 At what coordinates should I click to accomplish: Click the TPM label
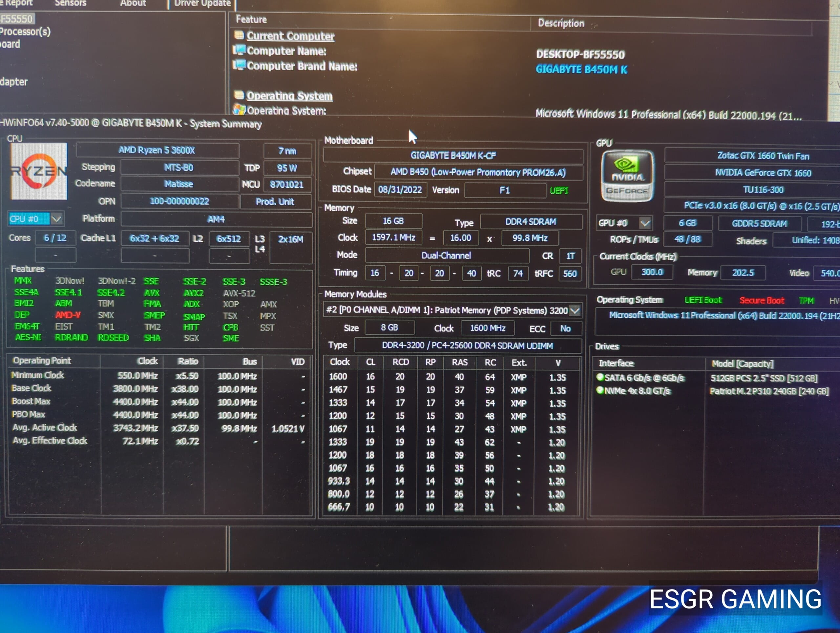pos(806,301)
